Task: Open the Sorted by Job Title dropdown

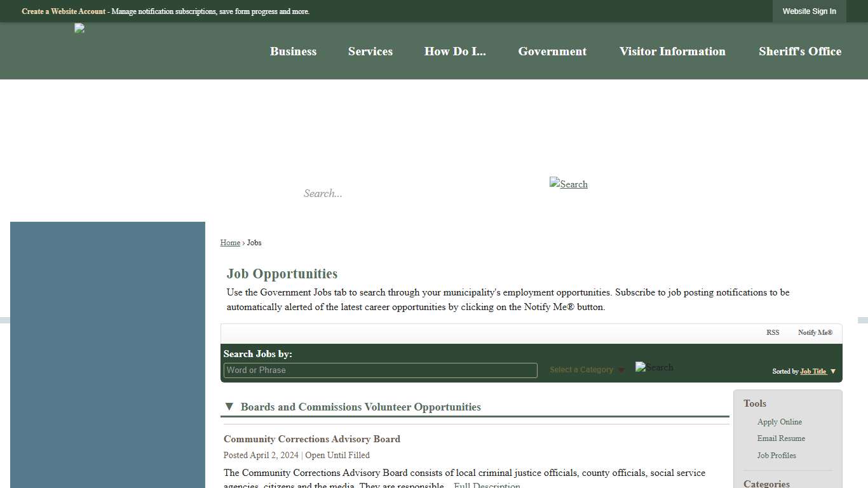Action: [813, 371]
